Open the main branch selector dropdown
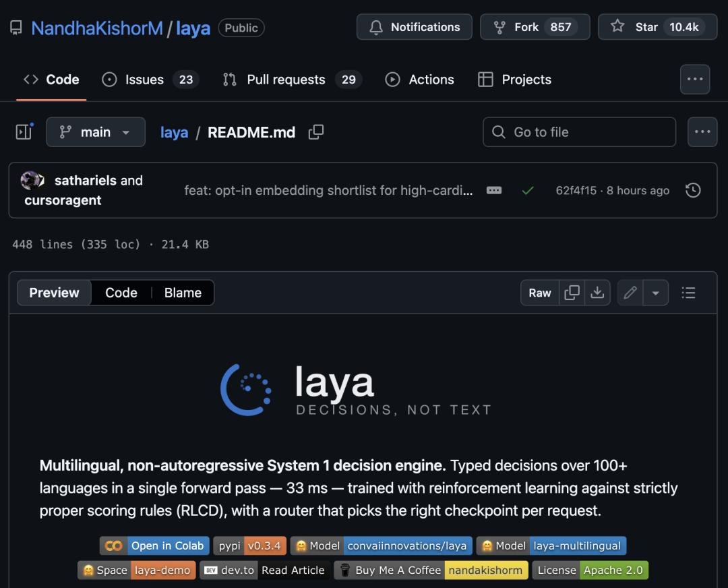The image size is (728, 588). [x=96, y=132]
